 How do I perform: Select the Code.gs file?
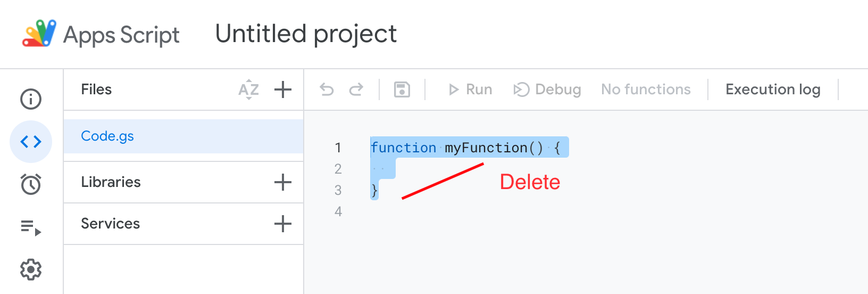pos(183,136)
